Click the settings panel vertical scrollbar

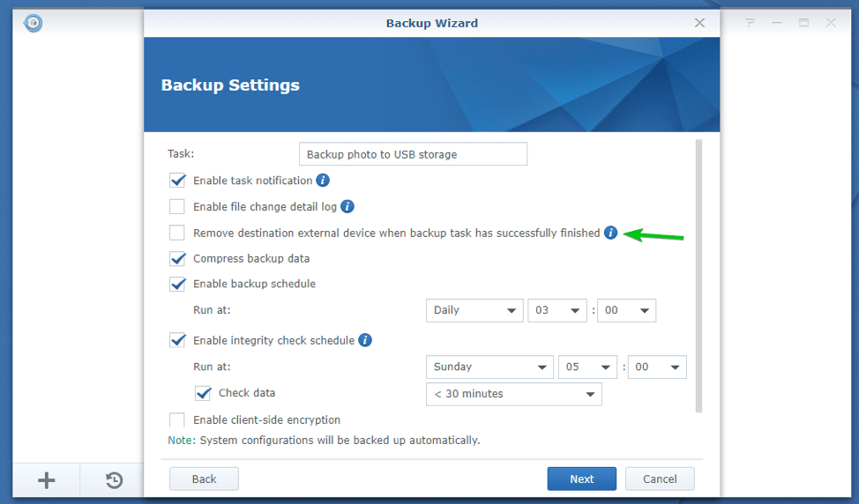coord(698,276)
